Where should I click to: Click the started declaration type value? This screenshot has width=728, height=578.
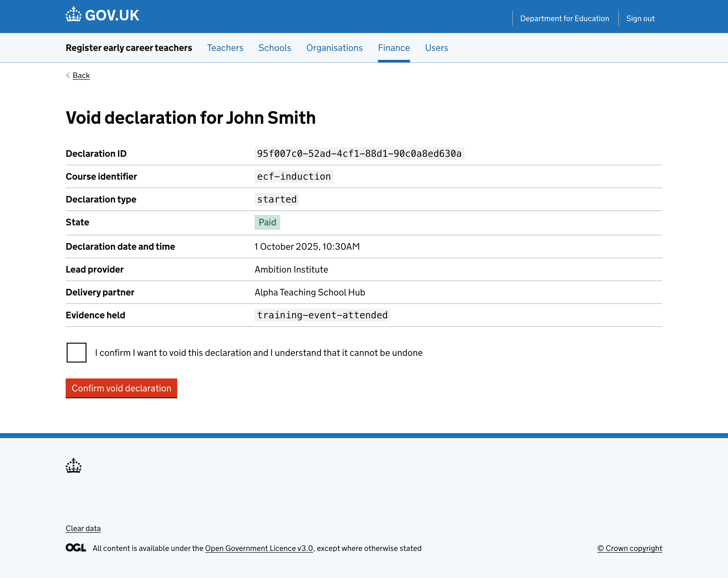click(277, 199)
